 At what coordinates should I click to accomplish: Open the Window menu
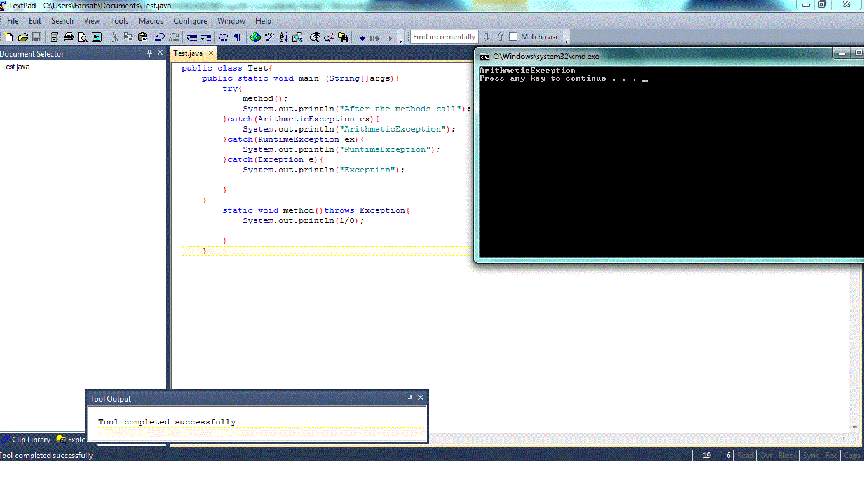(231, 21)
